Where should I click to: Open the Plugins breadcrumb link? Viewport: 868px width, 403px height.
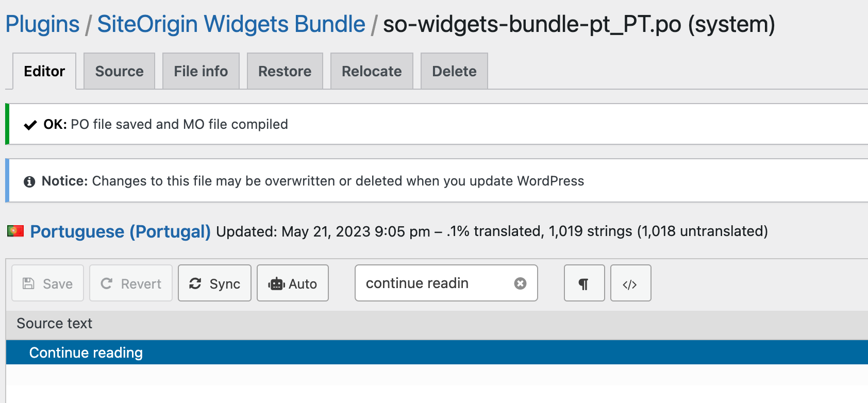42,24
